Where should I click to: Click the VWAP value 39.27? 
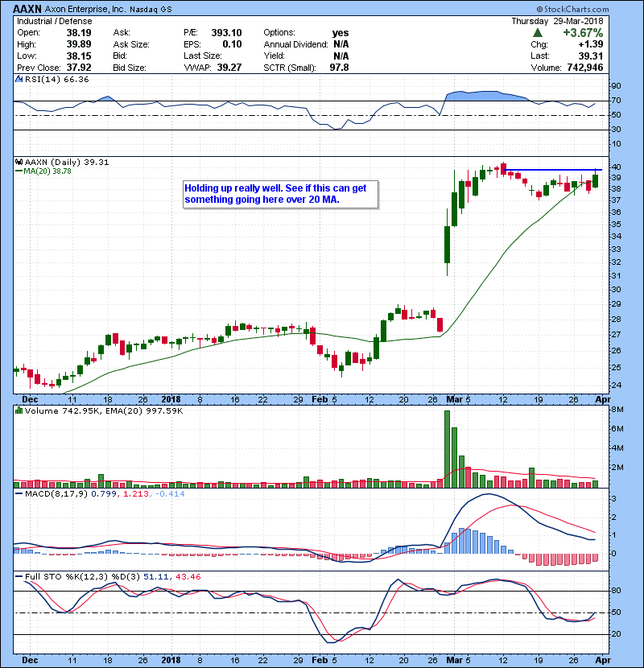(229, 68)
